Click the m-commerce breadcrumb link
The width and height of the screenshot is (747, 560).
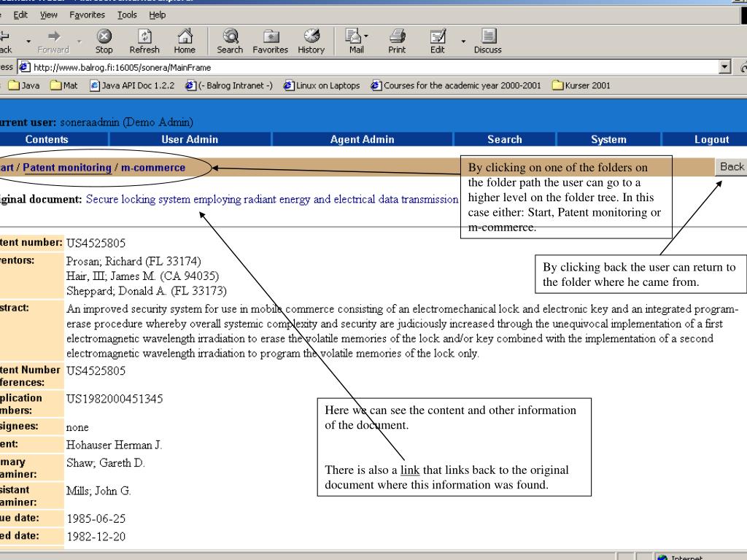[x=153, y=168]
